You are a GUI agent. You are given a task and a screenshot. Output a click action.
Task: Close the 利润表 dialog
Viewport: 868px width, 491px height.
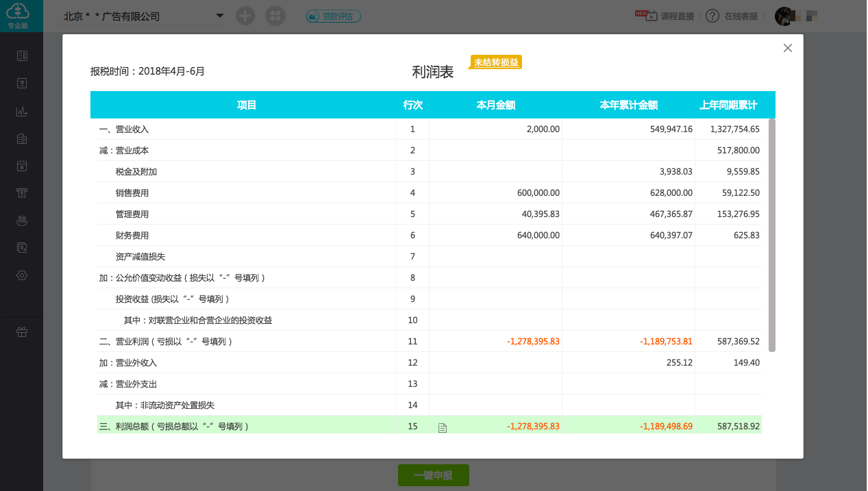pos(788,48)
